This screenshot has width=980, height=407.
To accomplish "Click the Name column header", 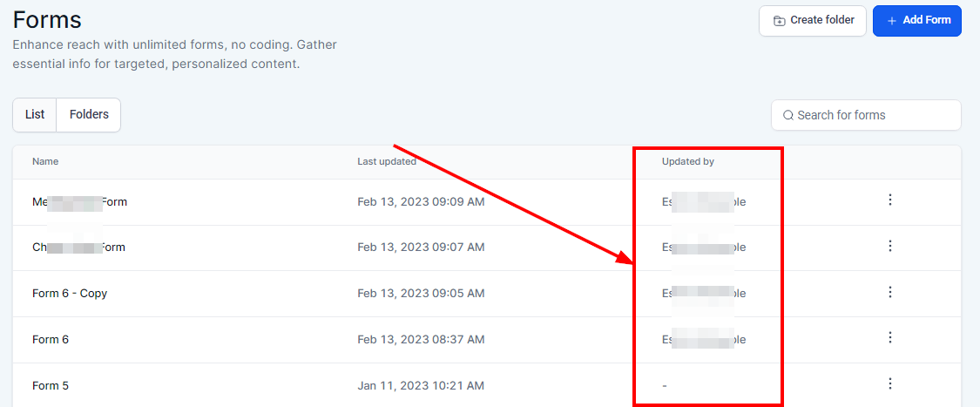I will click(x=45, y=162).
